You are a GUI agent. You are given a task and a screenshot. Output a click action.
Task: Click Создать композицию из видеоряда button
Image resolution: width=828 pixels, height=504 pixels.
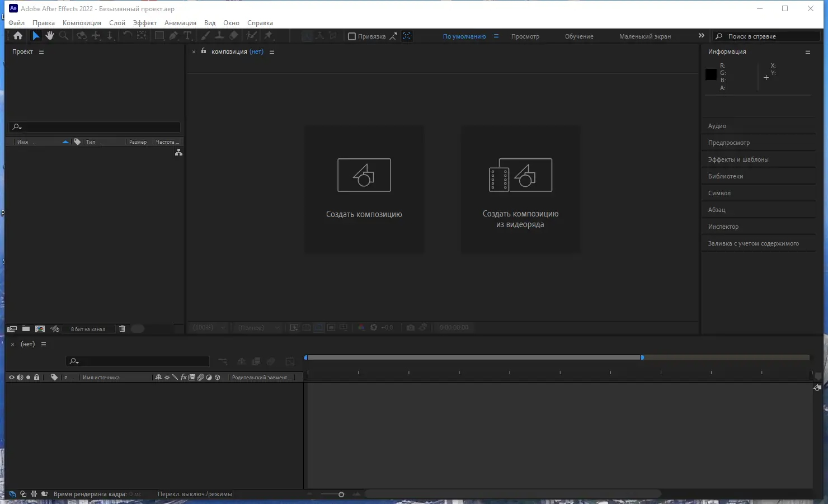520,189
